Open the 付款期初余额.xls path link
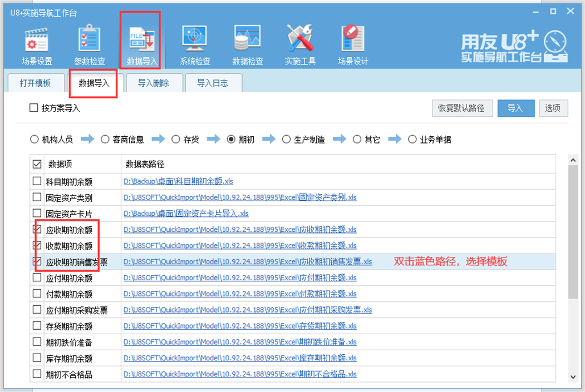 point(240,294)
